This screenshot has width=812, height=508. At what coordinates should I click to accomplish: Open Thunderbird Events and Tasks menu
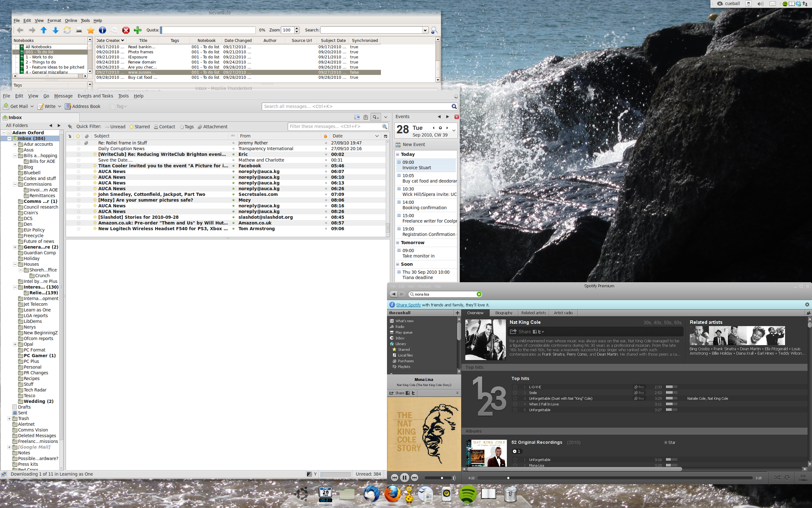[x=95, y=96]
